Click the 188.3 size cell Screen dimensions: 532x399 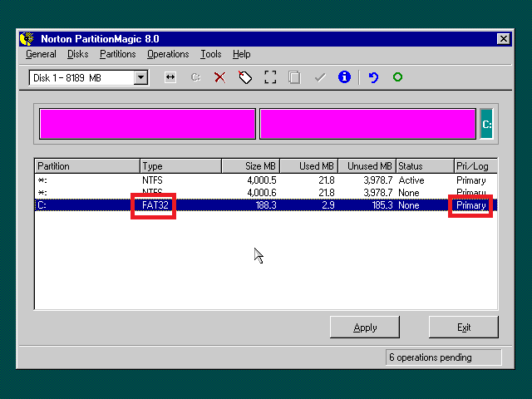click(266, 205)
